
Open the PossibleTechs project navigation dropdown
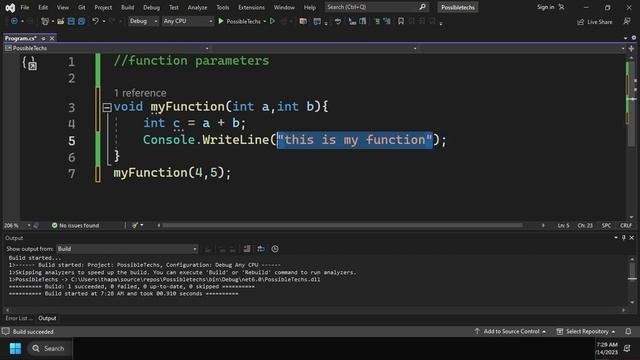pos(107,48)
